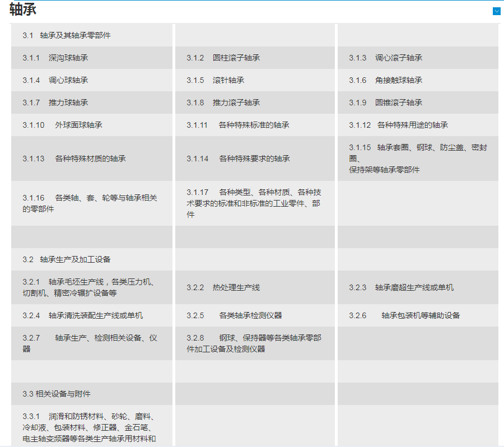
Task: Click the 3.1.3 调心滚子轴承 cell
Action: 418,58
